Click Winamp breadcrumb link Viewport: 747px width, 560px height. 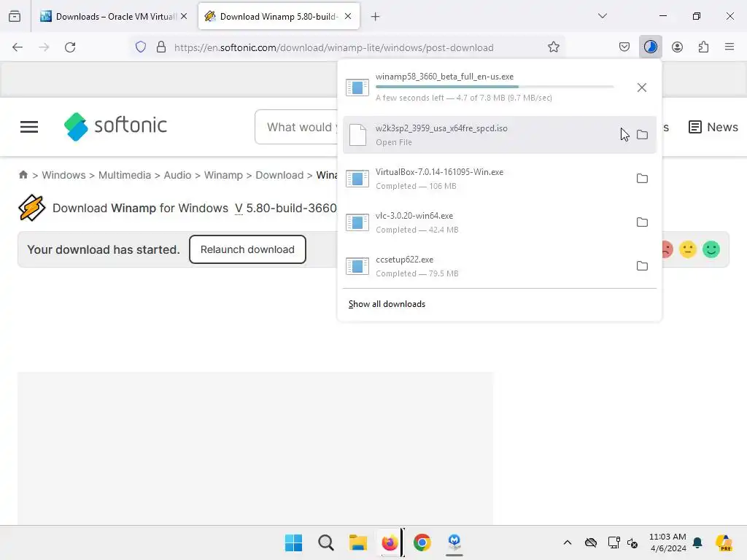pyautogui.click(x=223, y=175)
